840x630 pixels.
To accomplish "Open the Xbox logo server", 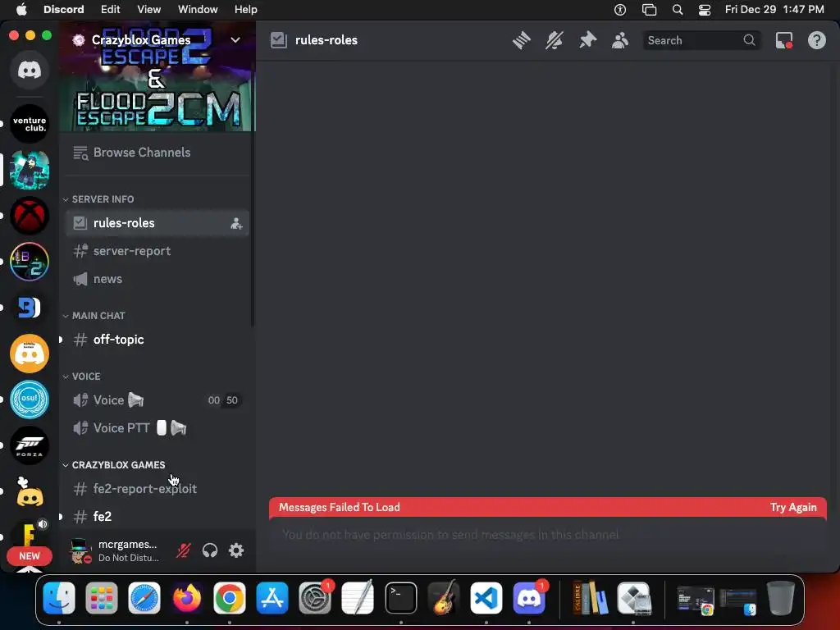I will pyautogui.click(x=30, y=216).
